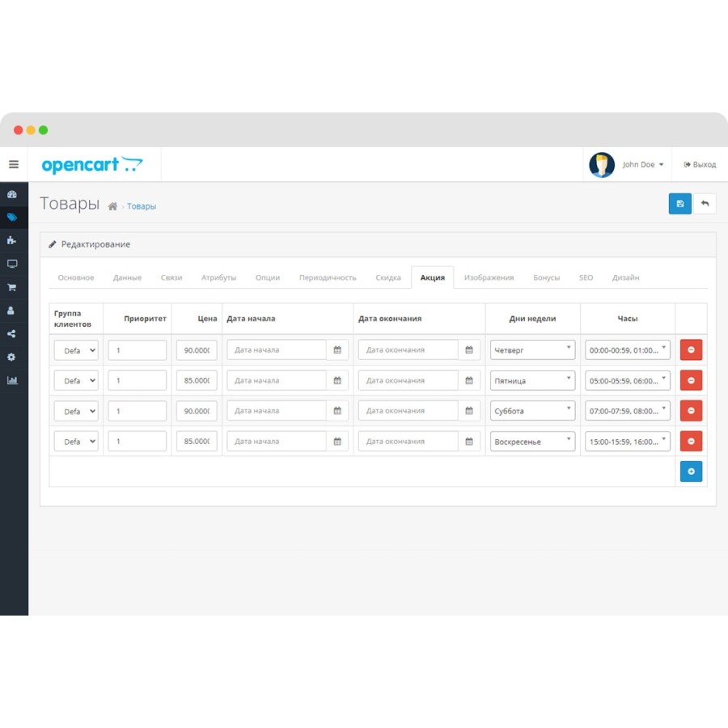Switch to the Периодичность tab
Image resolution: width=728 pixels, height=728 pixels.
328,277
